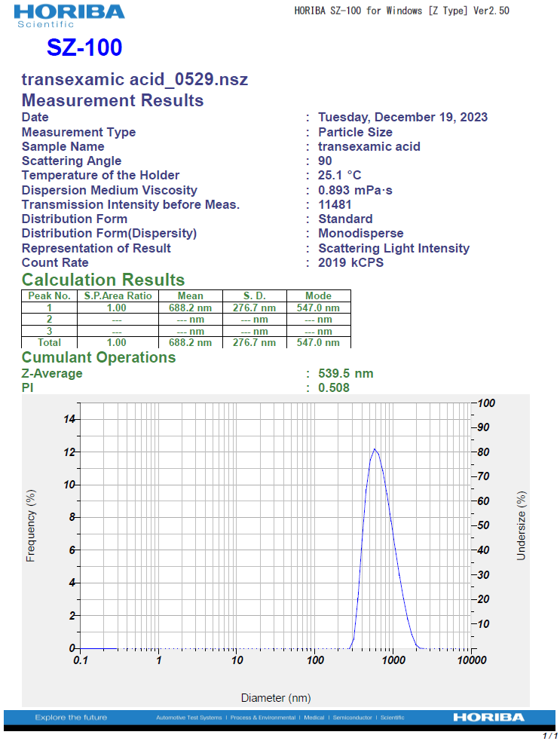Click Explore the future in footer
Screen dimensions: 560x744
71,718
